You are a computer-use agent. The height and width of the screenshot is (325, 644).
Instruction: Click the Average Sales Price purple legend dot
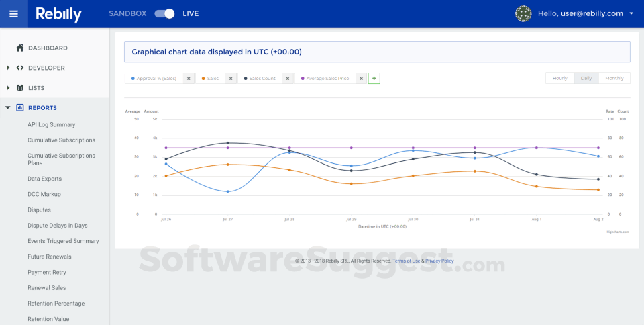(302, 79)
